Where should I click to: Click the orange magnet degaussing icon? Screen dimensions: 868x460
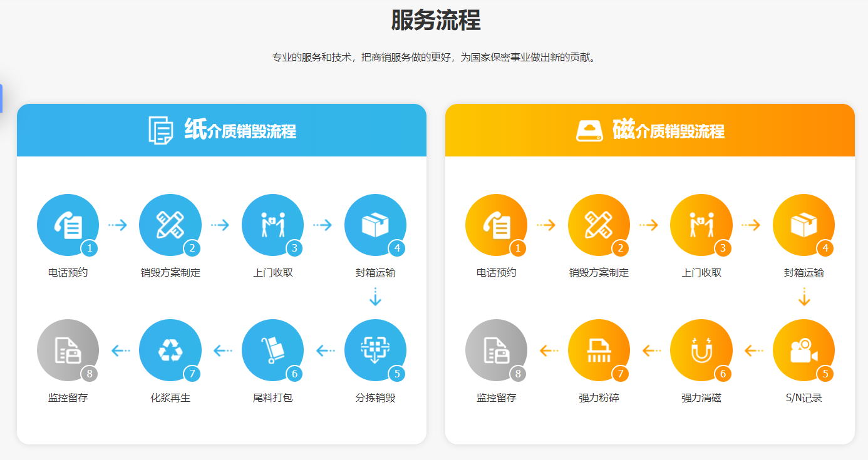701,350
